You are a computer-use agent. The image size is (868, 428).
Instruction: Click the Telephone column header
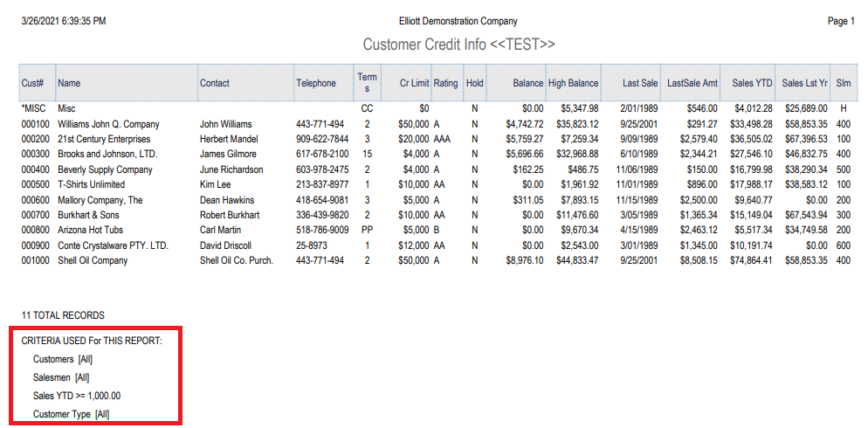coord(316,84)
